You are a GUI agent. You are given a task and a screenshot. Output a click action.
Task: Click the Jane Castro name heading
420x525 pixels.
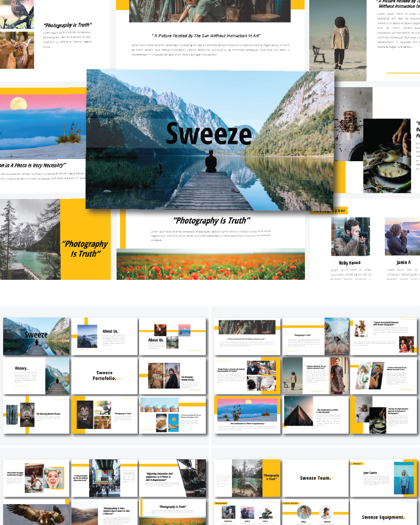(370, 472)
